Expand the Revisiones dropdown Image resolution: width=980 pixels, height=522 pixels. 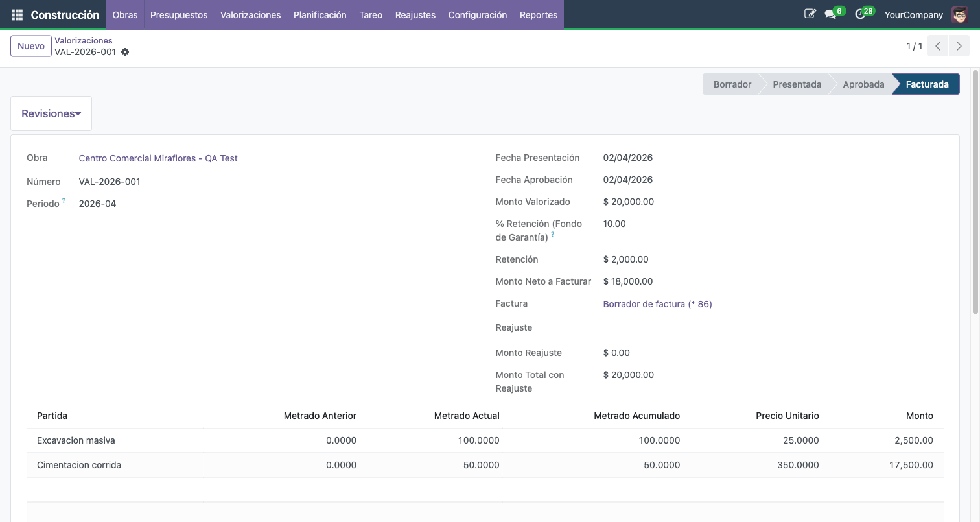point(51,113)
